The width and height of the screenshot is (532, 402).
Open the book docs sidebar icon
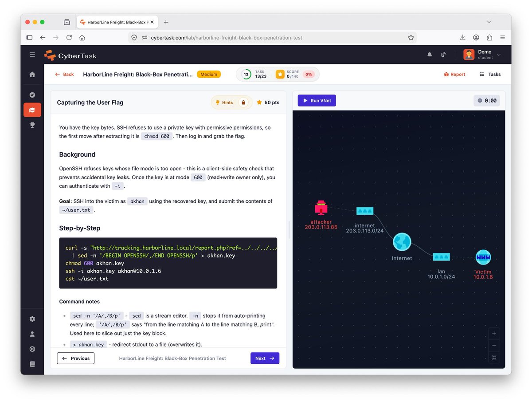pyautogui.click(x=32, y=364)
